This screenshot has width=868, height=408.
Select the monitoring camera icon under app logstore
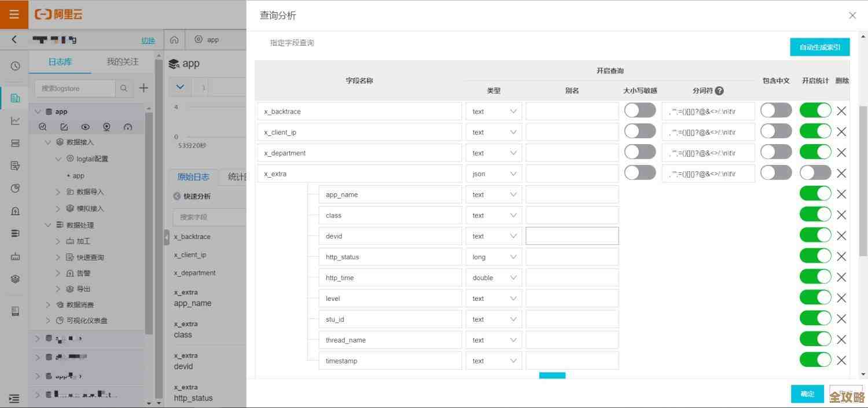106,127
